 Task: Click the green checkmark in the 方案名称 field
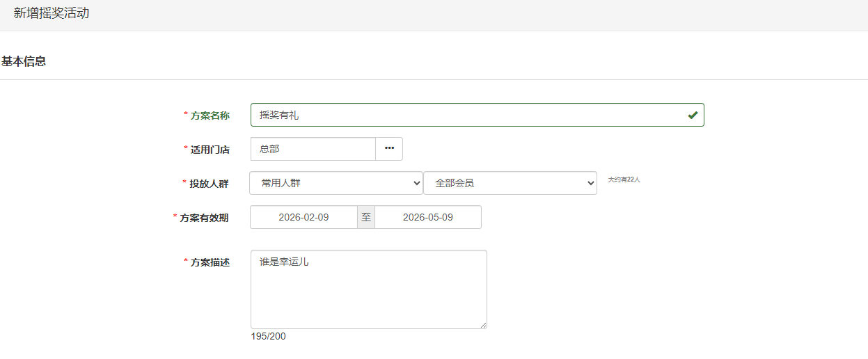point(692,115)
